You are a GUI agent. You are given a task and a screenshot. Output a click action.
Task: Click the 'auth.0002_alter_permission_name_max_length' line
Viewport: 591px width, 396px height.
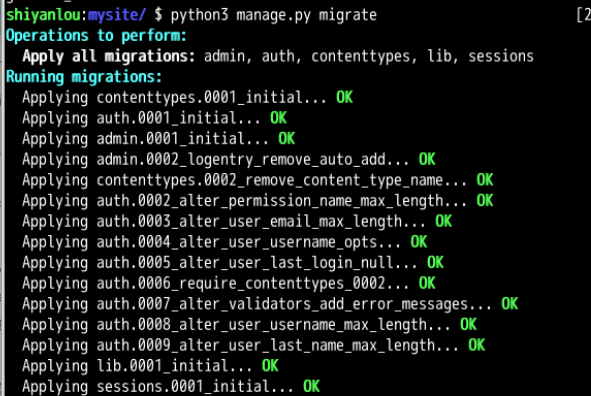(257, 201)
